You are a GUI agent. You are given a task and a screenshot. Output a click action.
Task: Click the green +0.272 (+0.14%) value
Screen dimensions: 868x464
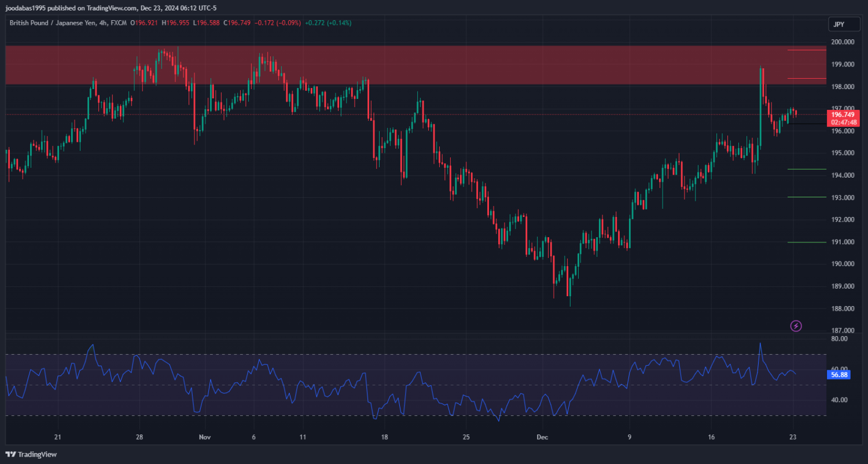point(328,23)
